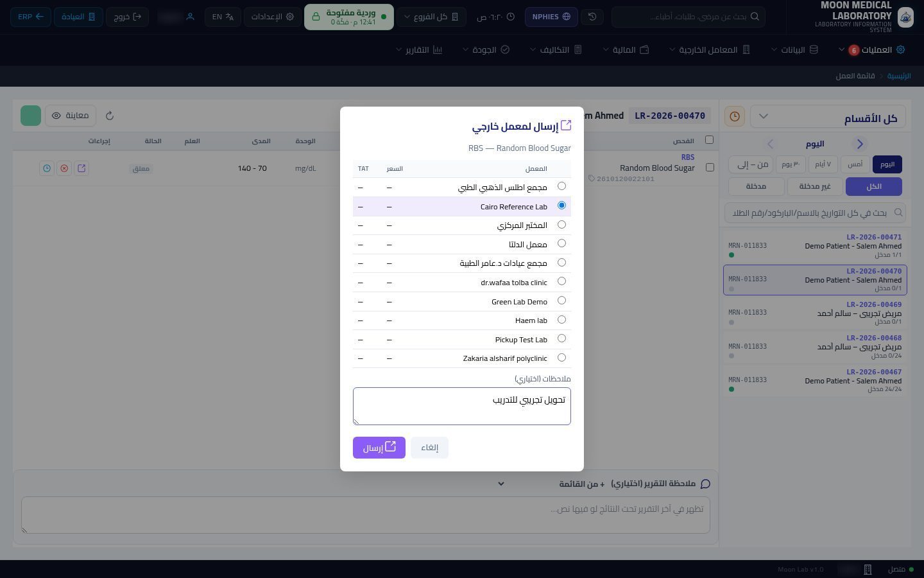Image resolution: width=924 pixels, height=578 pixels.
Task: Click the user profile icon
Action: click(x=190, y=17)
